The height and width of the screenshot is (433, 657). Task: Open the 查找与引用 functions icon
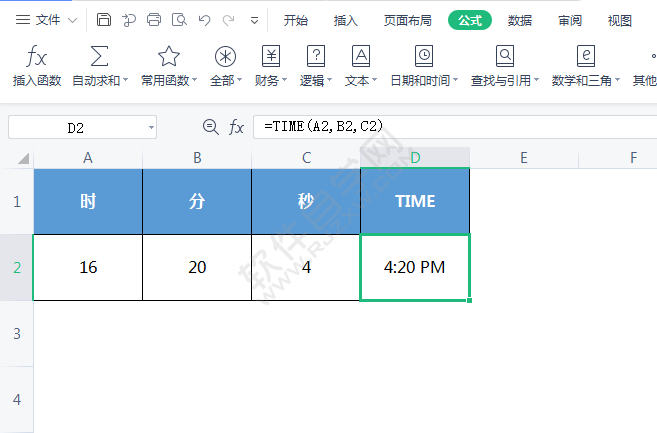pos(505,56)
